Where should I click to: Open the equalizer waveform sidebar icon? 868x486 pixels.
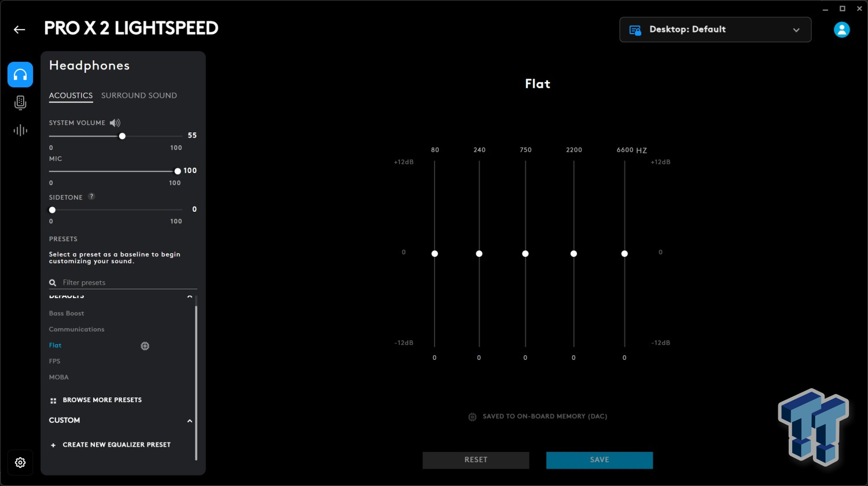20,130
